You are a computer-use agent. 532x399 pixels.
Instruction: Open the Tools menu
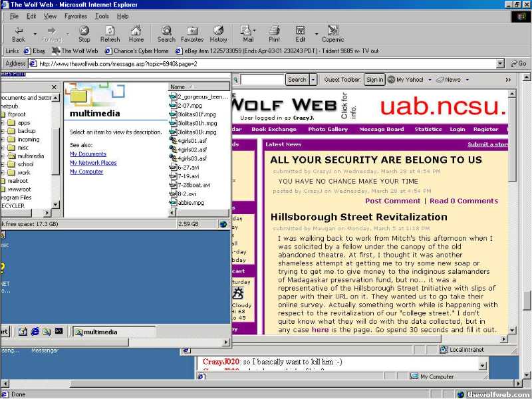pyautogui.click(x=102, y=16)
